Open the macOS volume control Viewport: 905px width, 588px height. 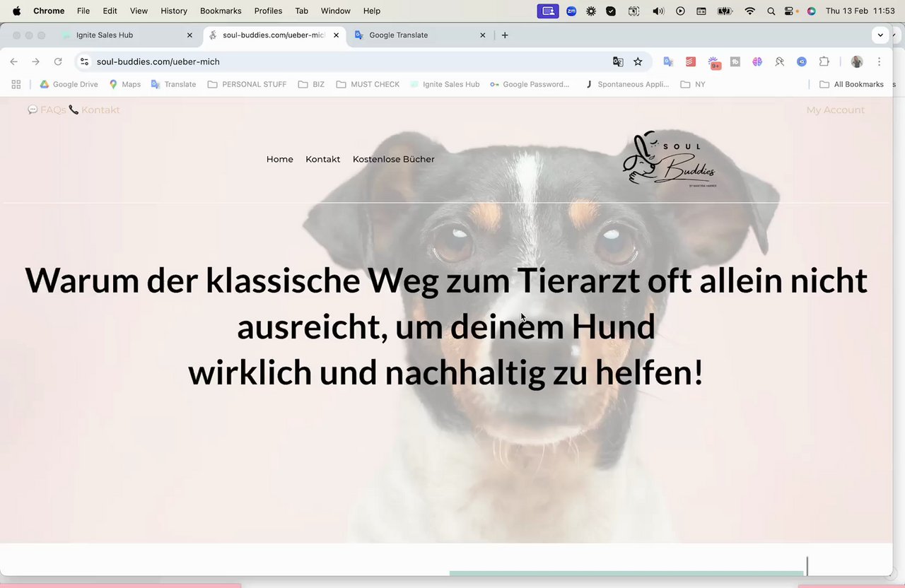(658, 11)
